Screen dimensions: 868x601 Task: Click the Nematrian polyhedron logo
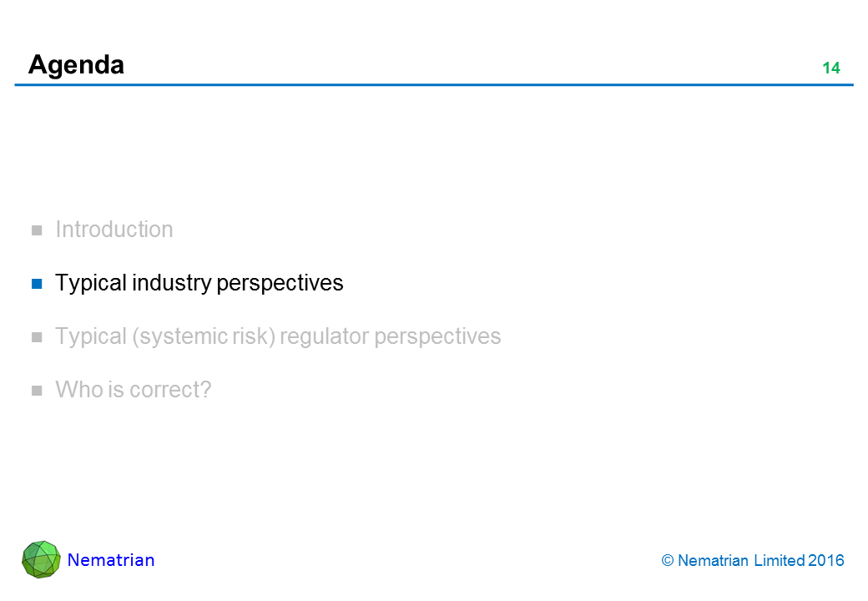(x=41, y=559)
